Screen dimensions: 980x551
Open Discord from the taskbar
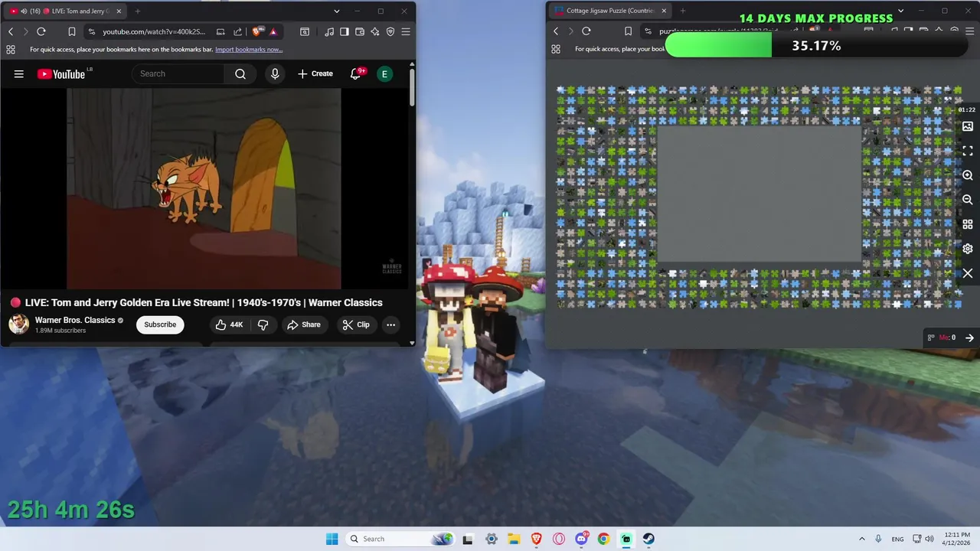[x=581, y=539]
